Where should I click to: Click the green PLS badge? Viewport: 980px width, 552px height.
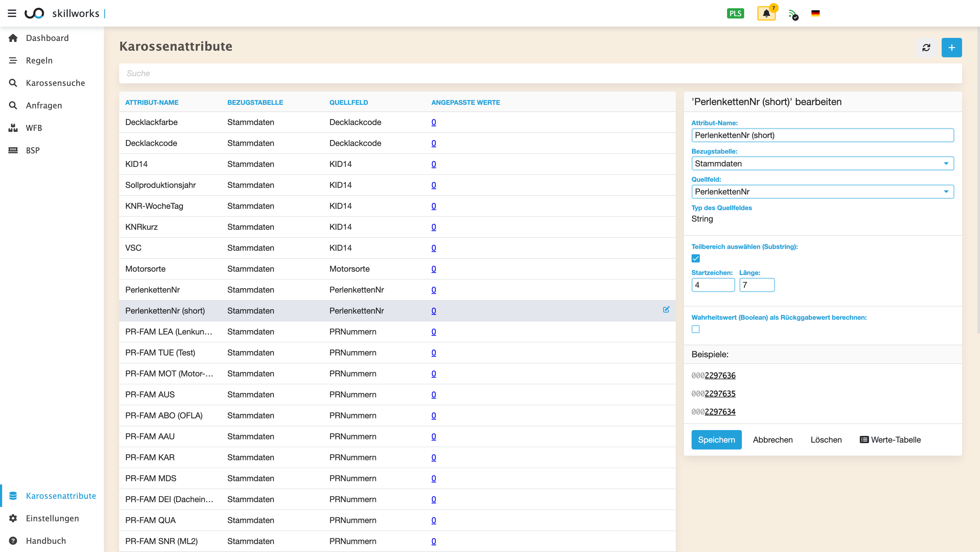[735, 13]
